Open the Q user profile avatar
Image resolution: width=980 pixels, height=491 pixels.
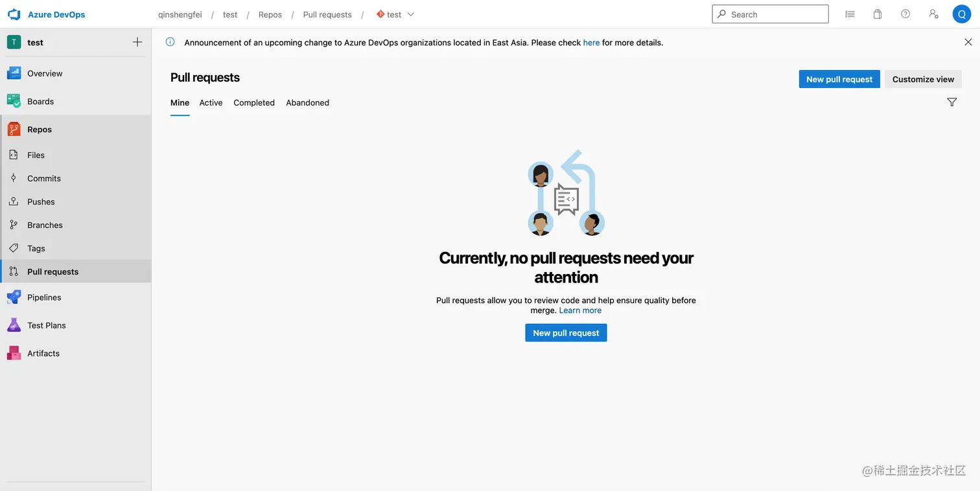961,14
